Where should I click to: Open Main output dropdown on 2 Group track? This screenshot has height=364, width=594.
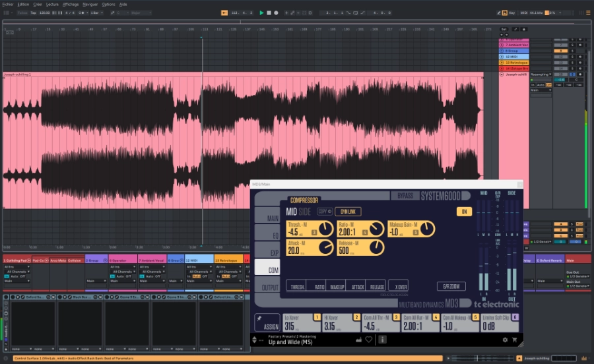(96, 281)
